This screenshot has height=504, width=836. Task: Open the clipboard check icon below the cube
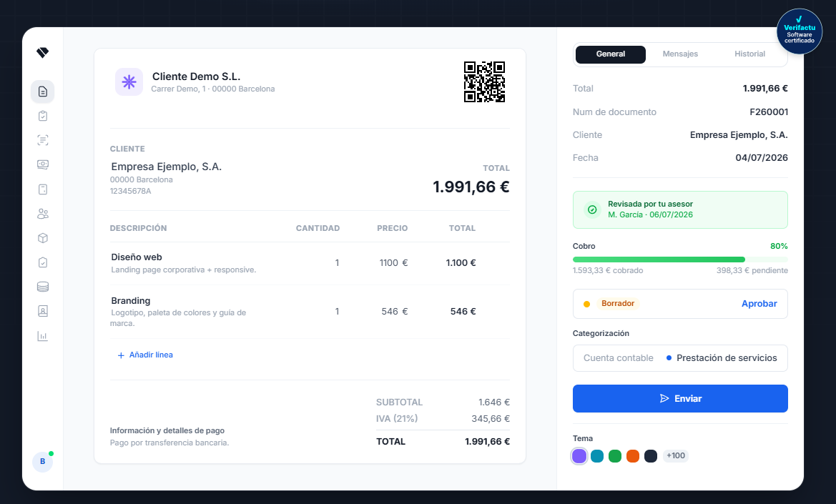(x=43, y=262)
